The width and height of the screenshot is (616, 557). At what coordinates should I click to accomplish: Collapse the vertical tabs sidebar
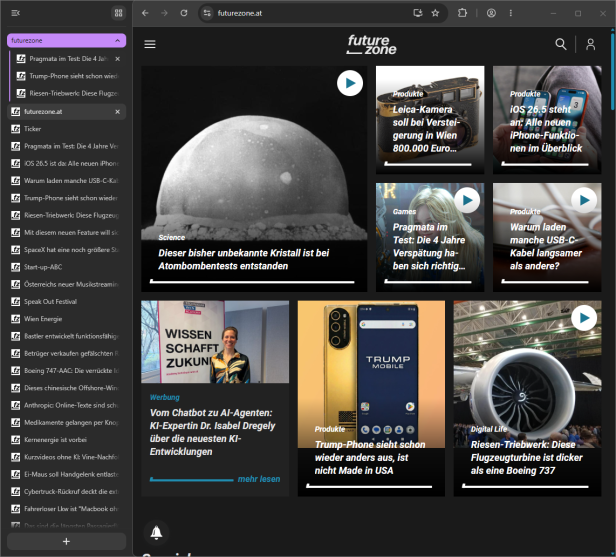point(15,13)
